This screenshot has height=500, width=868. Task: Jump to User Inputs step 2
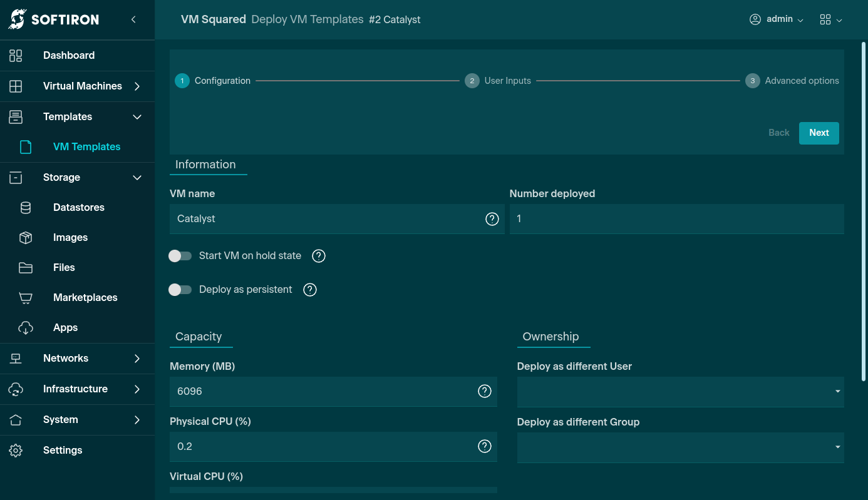point(498,81)
